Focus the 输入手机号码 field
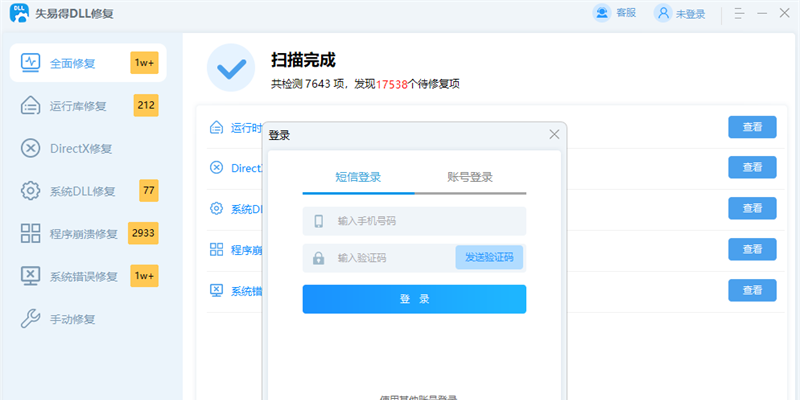 pyautogui.click(x=414, y=221)
